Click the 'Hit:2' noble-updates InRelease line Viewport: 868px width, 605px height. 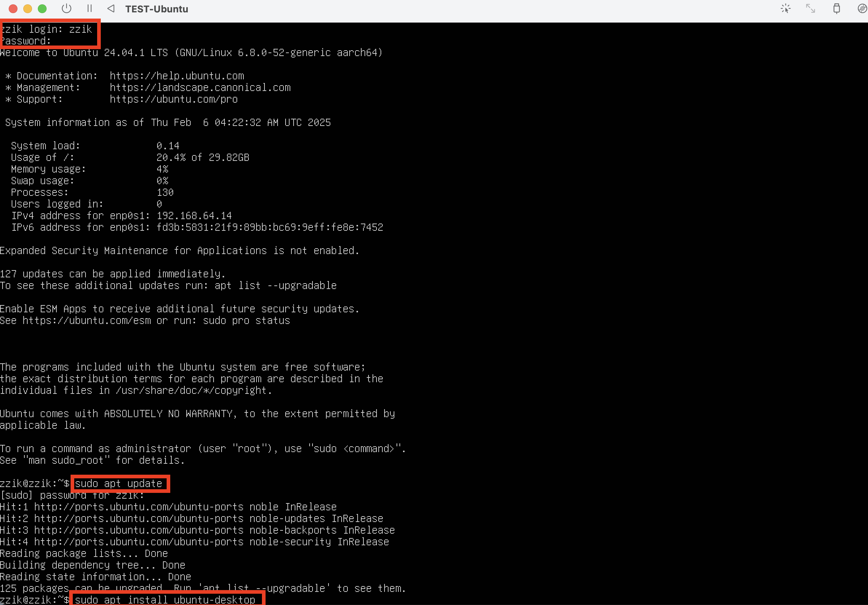pos(192,518)
